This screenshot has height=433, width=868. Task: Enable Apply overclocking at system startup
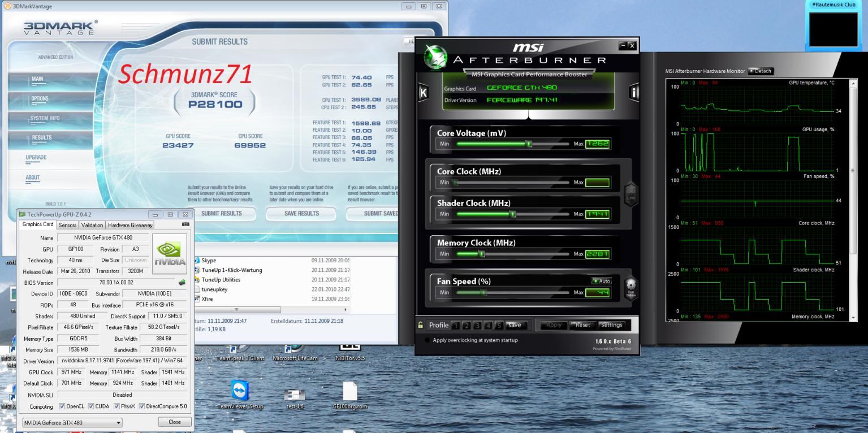[426, 340]
